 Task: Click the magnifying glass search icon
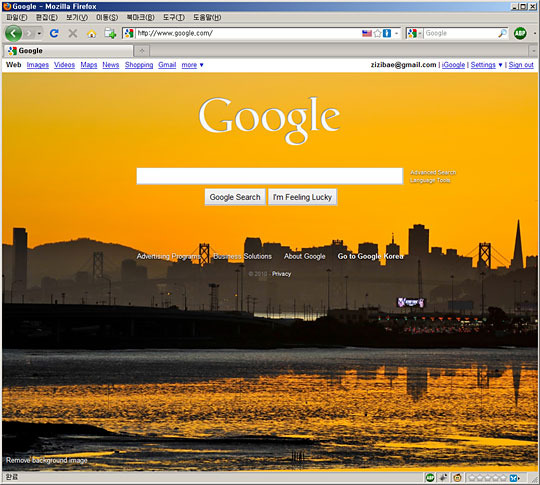click(x=502, y=33)
